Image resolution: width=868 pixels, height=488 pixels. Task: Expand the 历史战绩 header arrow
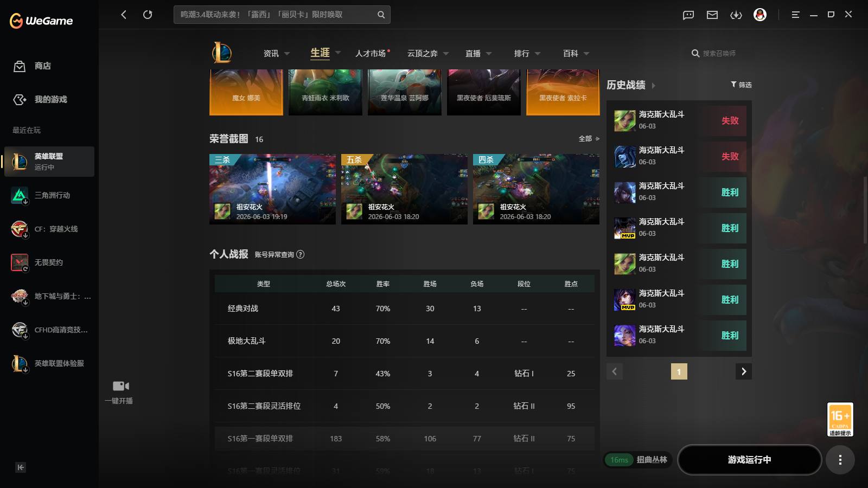coord(653,86)
